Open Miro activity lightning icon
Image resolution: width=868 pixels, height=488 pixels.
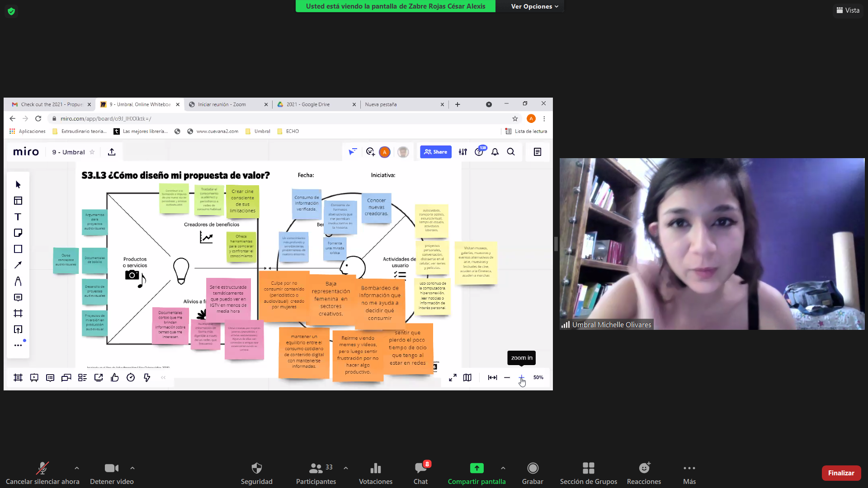point(147,378)
